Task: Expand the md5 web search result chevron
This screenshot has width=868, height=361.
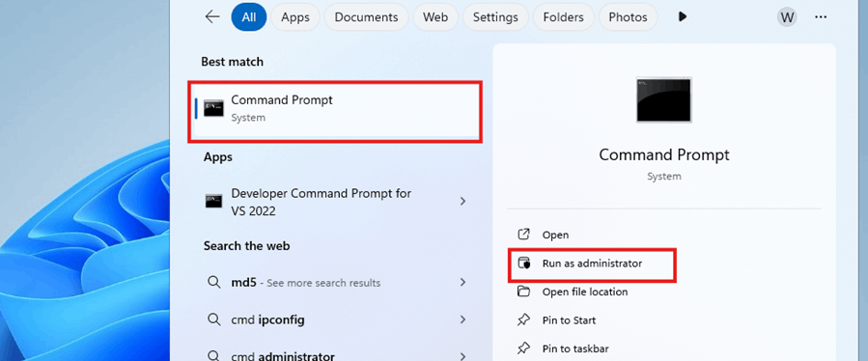Action: 462,283
